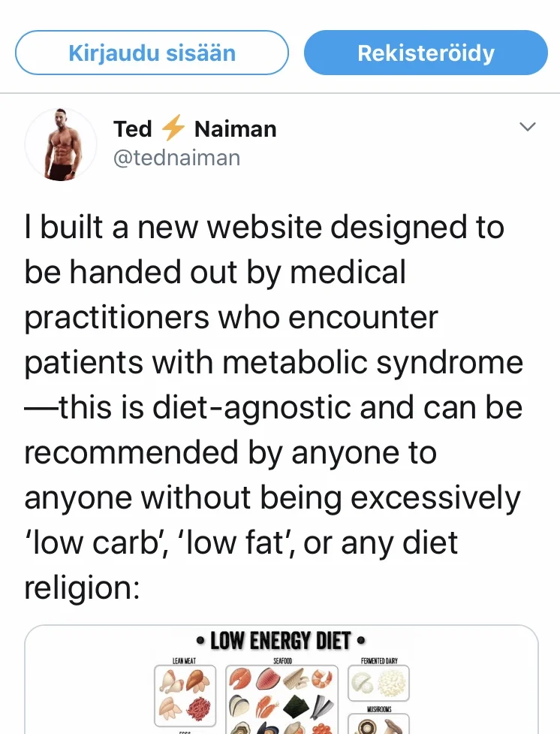Click the @tednaiman handle
The width and height of the screenshot is (560, 734).
point(176,157)
